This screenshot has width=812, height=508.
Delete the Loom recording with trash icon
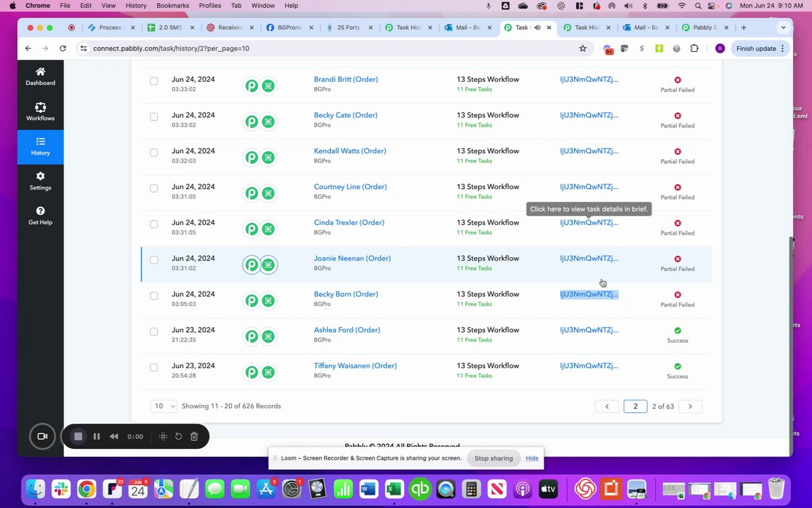coord(195,436)
